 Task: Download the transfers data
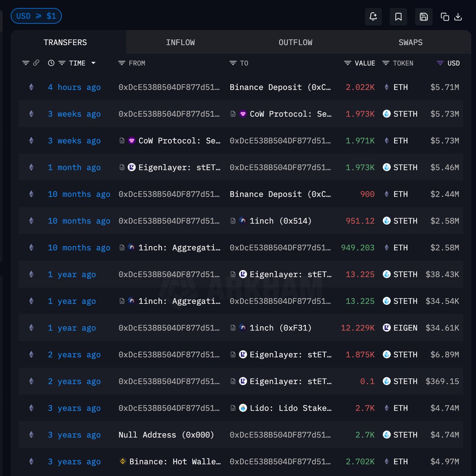[x=458, y=17]
